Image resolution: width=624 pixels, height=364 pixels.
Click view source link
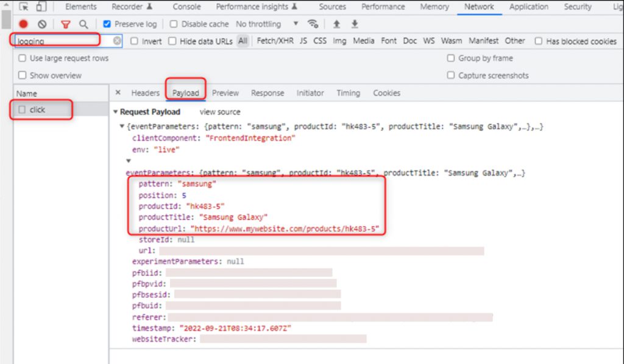tap(220, 112)
